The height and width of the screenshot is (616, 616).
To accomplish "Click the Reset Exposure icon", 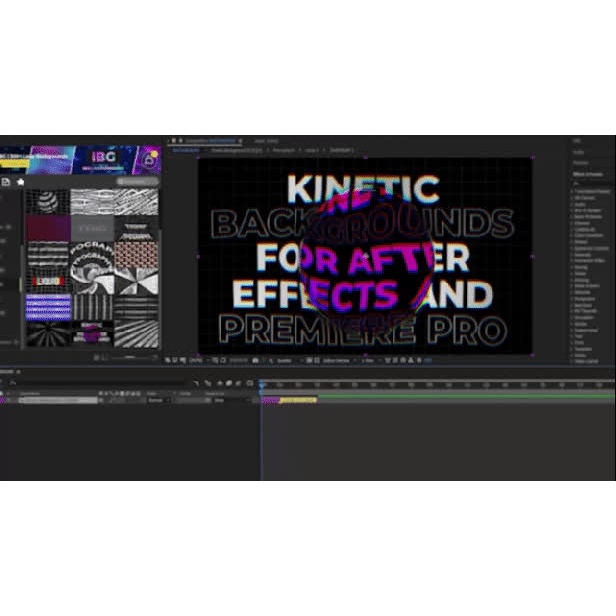I will coord(419,360).
